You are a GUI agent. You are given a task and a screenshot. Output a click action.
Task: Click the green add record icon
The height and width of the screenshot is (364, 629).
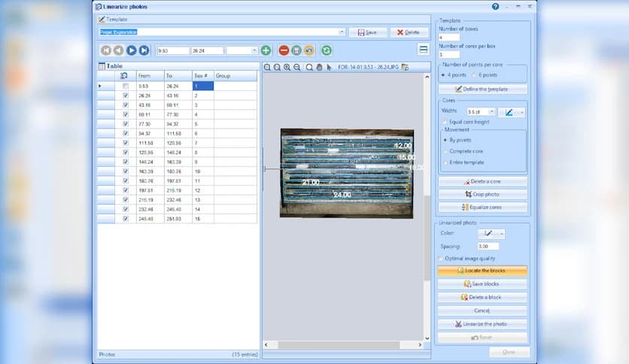pos(266,50)
